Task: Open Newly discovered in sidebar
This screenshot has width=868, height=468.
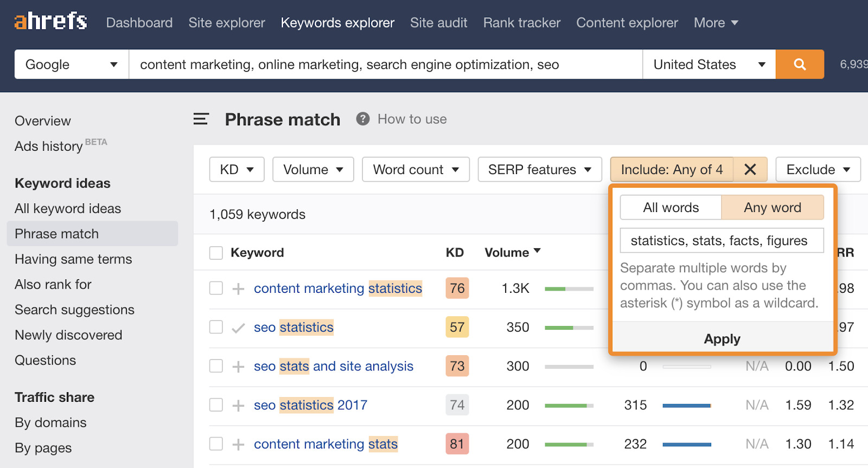Action: pyautogui.click(x=68, y=335)
